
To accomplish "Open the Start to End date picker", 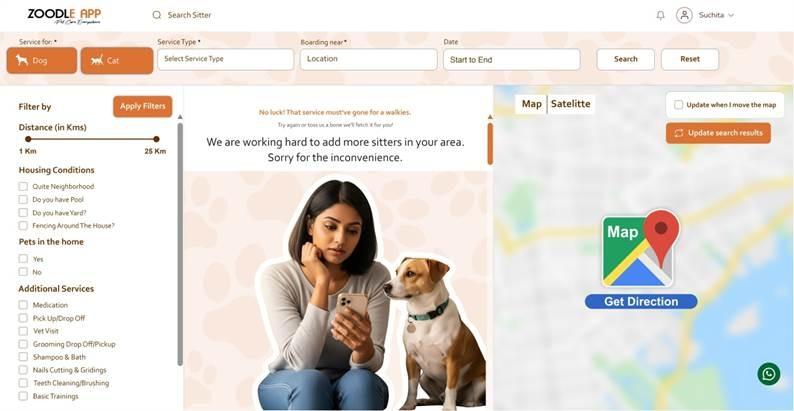I will pyautogui.click(x=511, y=60).
